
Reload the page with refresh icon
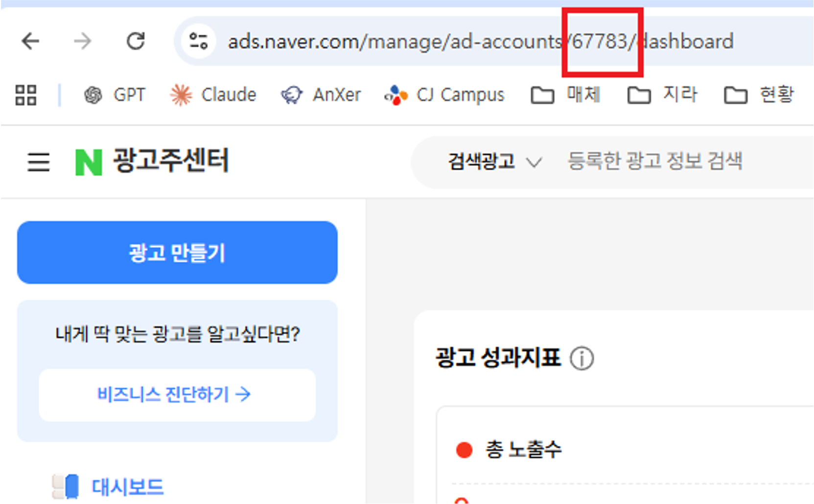(x=136, y=41)
